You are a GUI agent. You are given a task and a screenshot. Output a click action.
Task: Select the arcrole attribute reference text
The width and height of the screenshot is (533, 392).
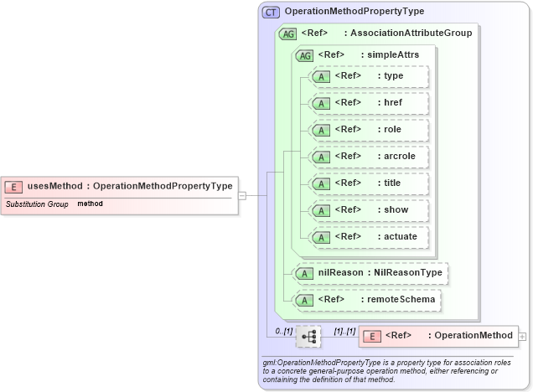[x=375, y=157]
